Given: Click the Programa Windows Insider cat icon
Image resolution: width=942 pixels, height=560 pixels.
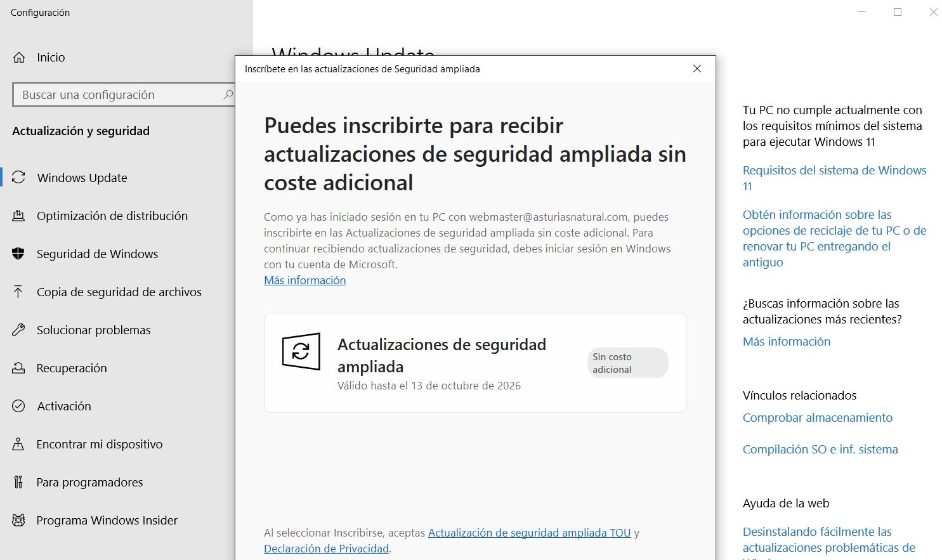Looking at the screenshot, I should coord(18,520).
